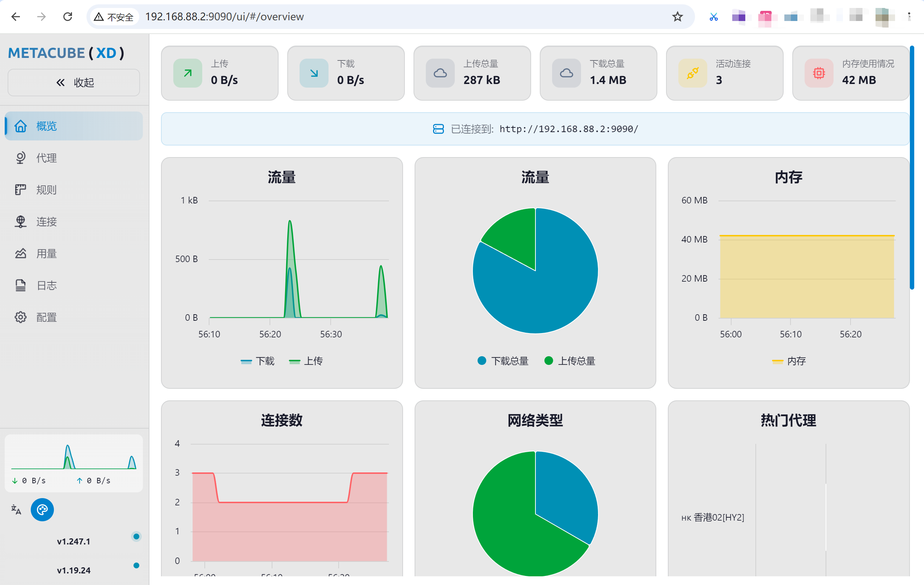Click the home icon beside 概览
Screen dimensions: 924x585
pyautogui.click(x=20, y=126)
